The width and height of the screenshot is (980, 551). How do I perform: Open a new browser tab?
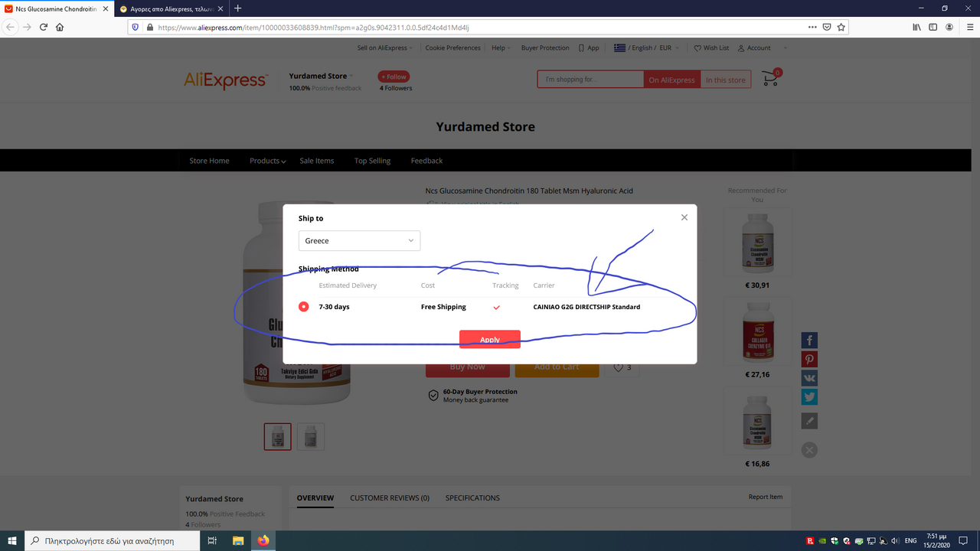(237, 8)
